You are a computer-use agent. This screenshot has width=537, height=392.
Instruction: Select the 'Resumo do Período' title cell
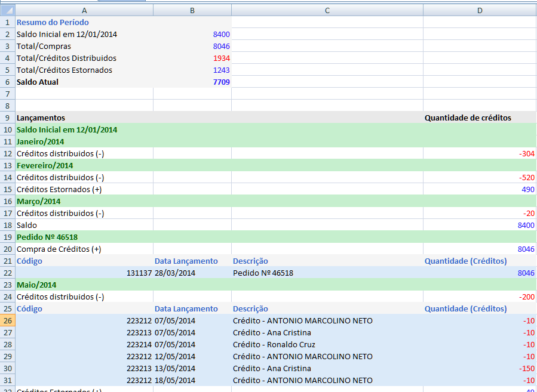click(x=53, y=22)
